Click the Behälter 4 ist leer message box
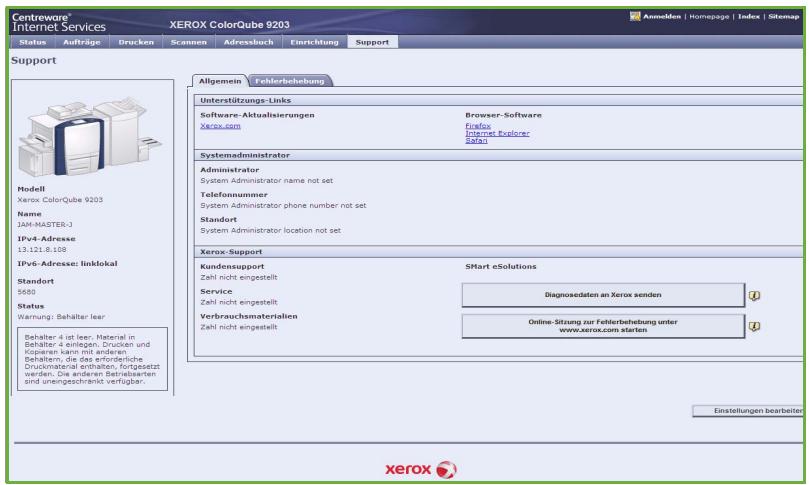 pyautogui.click(x=92, y=359)
